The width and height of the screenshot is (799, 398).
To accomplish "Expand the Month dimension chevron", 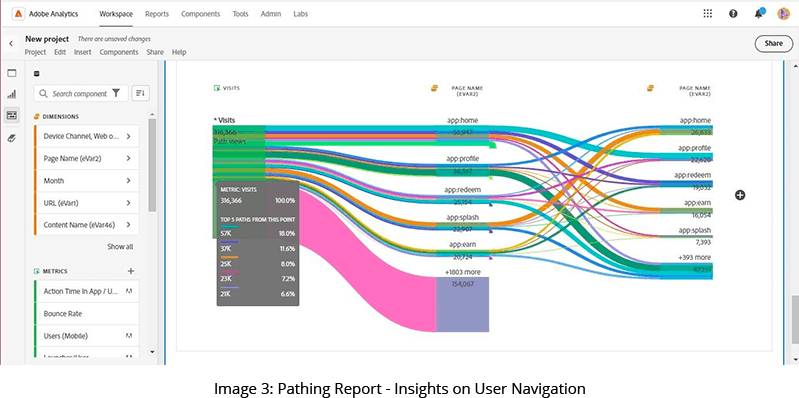I will pyautogui.click(x=128, y=180).
